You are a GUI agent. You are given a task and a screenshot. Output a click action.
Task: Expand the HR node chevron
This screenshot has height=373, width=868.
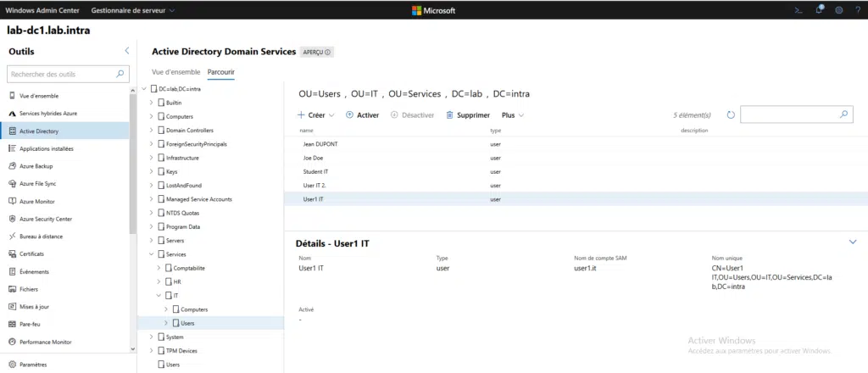click(x=159, y=281)
